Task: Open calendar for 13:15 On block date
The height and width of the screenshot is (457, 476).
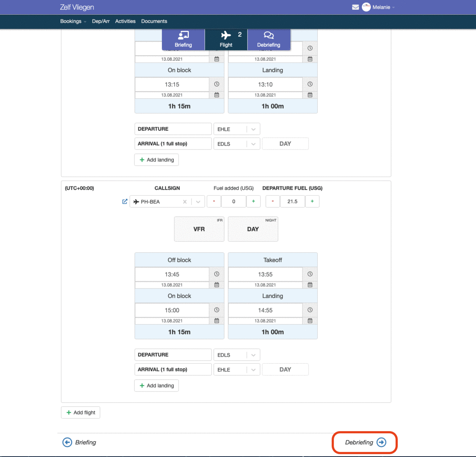Action: click(x=217, y=95)
